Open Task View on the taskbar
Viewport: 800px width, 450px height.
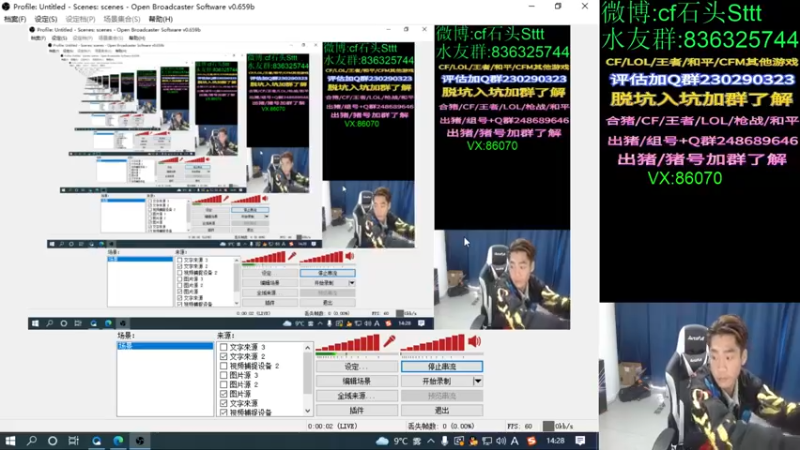click(x=74, y=441)
